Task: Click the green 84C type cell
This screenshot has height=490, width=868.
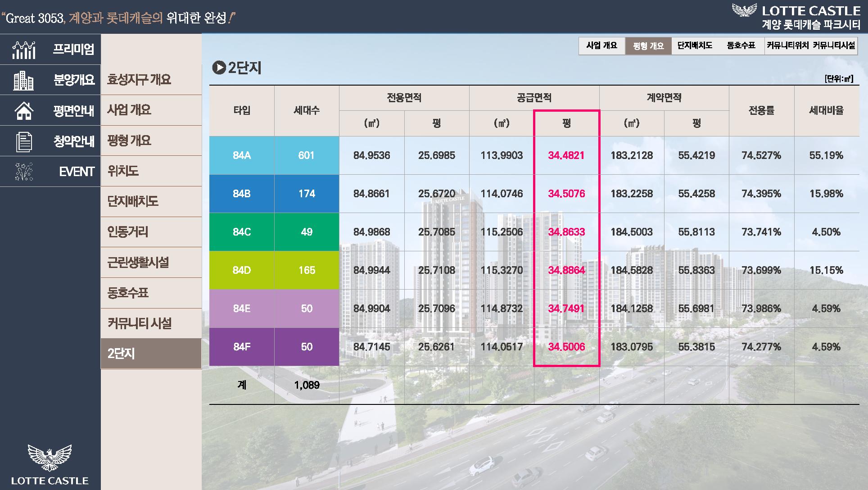Action: 242,232
